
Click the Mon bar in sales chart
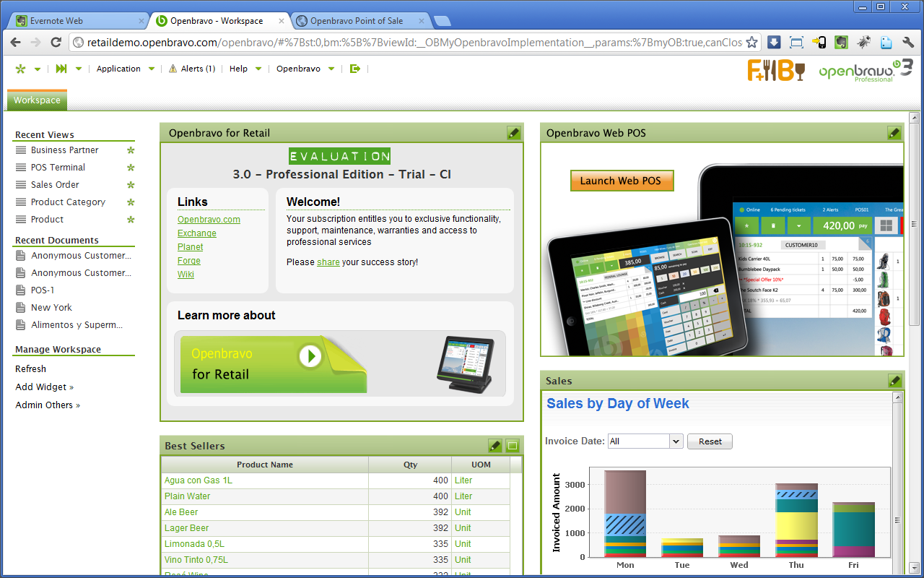(625, 514)
